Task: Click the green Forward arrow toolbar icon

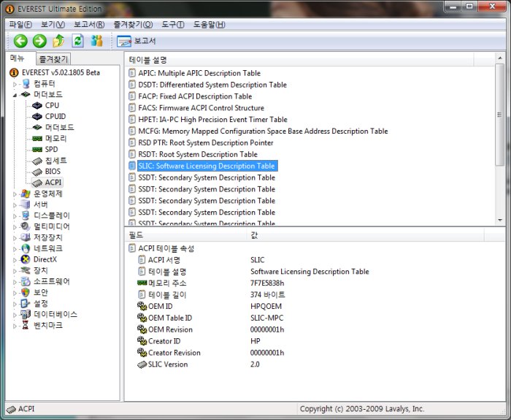Action: pos(39,41)
